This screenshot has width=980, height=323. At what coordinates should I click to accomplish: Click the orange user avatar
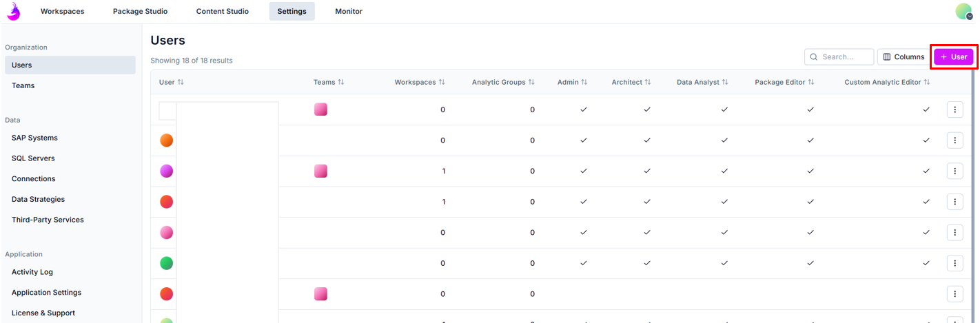tap(166, 140)
